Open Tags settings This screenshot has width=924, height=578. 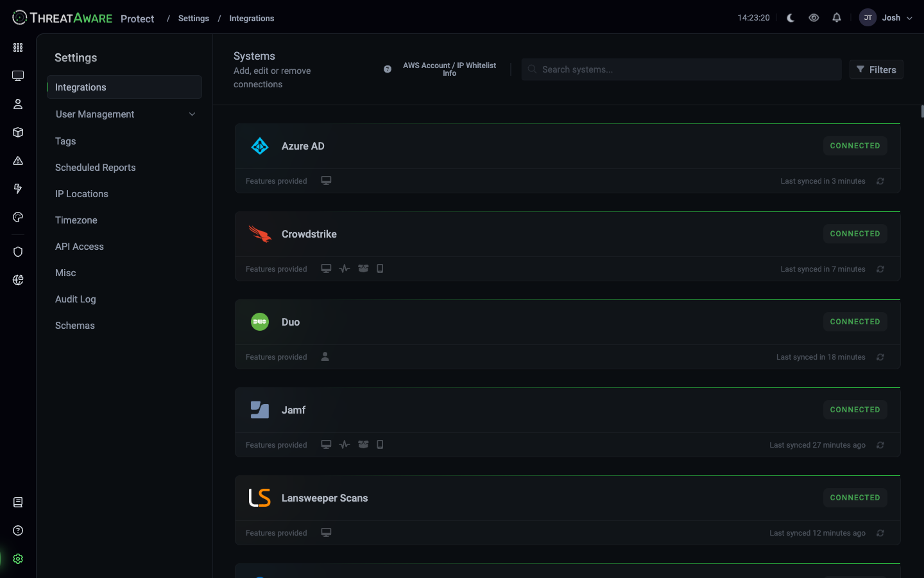pos(65,141)
